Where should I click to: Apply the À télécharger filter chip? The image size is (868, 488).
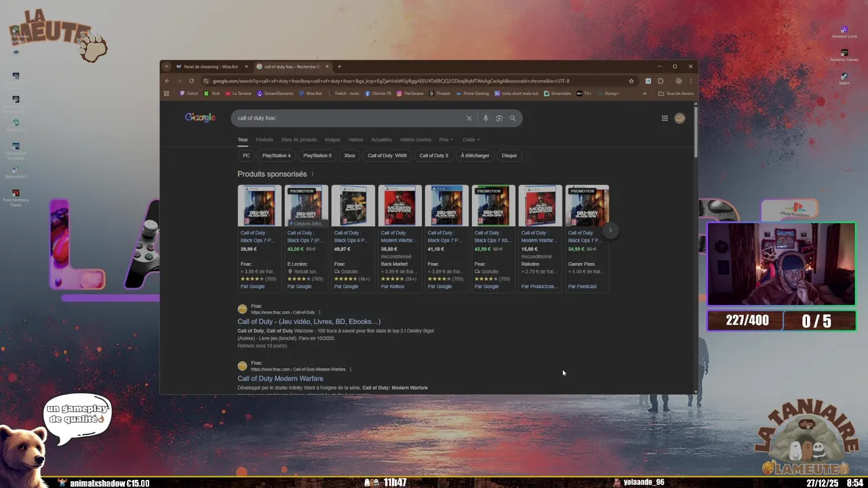(x=475, y=155)
